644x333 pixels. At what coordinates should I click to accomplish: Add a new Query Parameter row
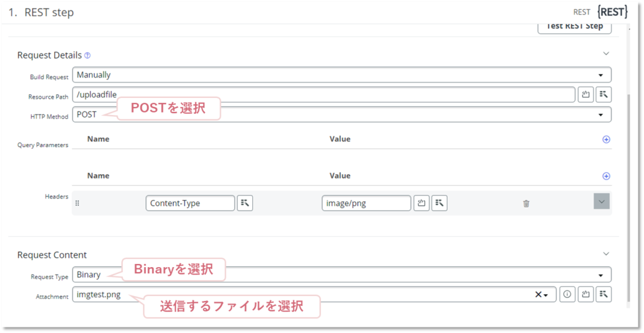[x=606, y=139]
